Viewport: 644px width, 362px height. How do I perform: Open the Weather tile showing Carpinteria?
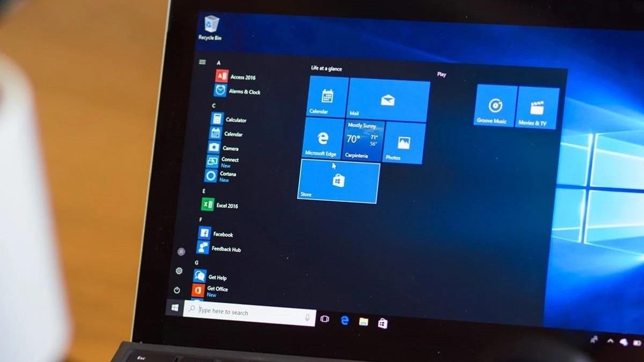pos(364,141)
